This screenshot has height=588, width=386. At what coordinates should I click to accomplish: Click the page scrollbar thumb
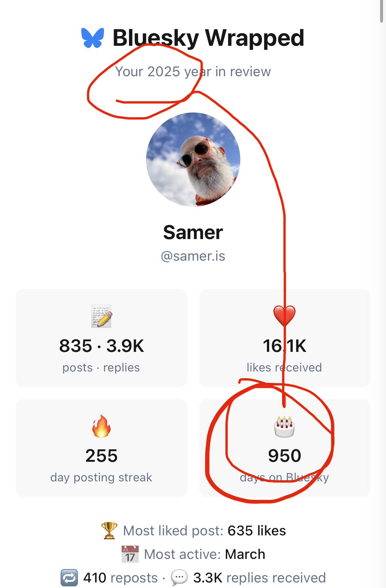click(x=381, y=11)
